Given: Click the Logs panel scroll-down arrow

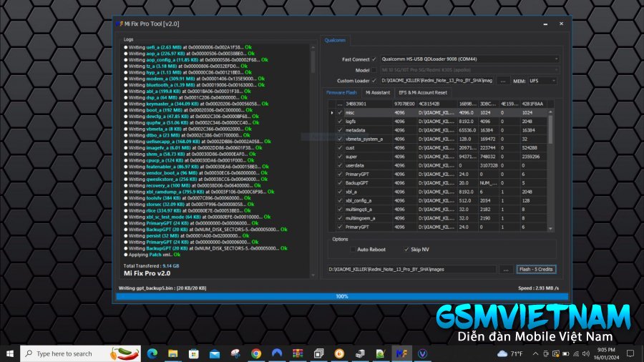Looking at the screenshot, I should pos(313,275).
